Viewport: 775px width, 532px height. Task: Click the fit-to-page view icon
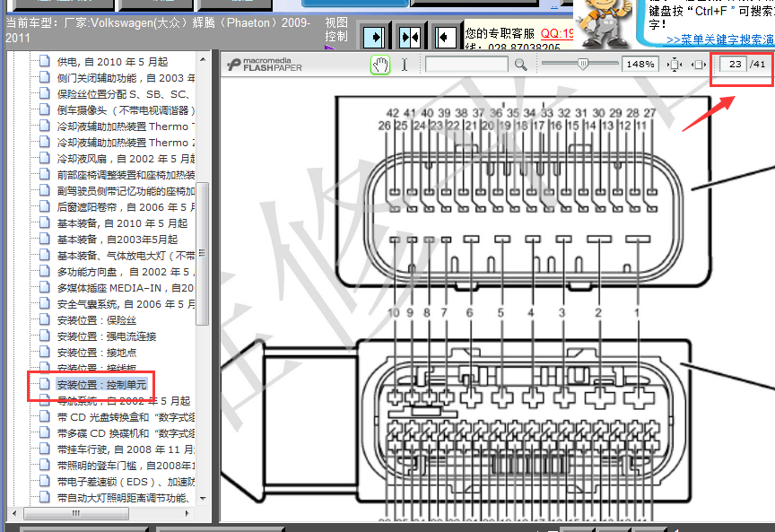[x=675, y=65]
